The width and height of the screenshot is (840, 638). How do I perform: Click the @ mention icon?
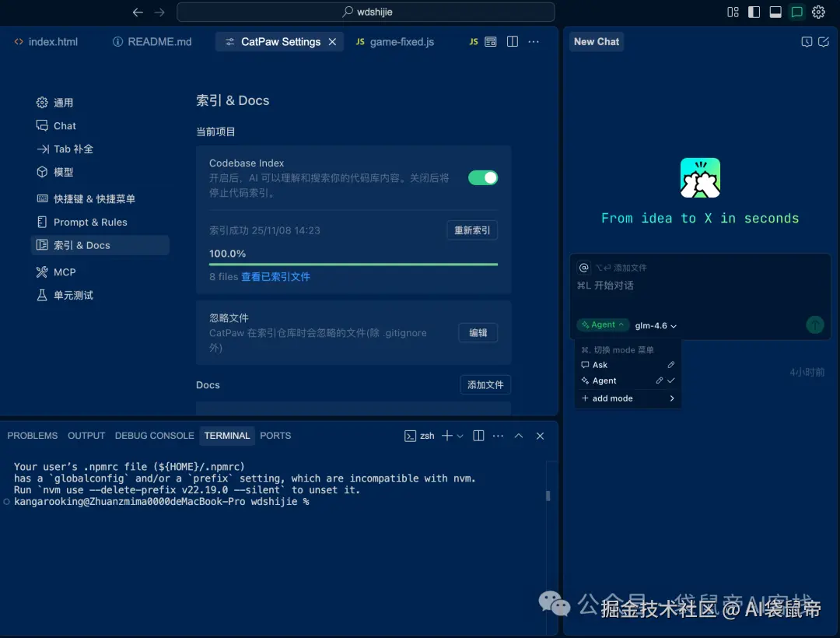point(584,268)
